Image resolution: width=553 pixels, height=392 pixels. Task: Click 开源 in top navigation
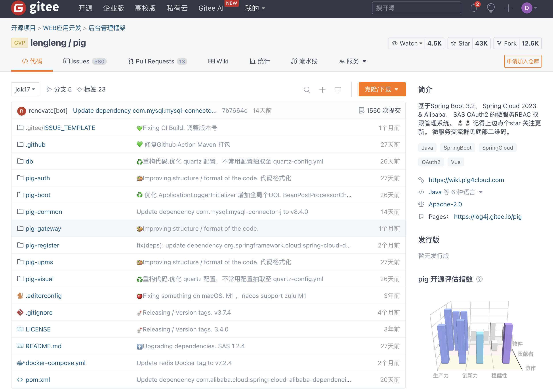tap(85, 8)
